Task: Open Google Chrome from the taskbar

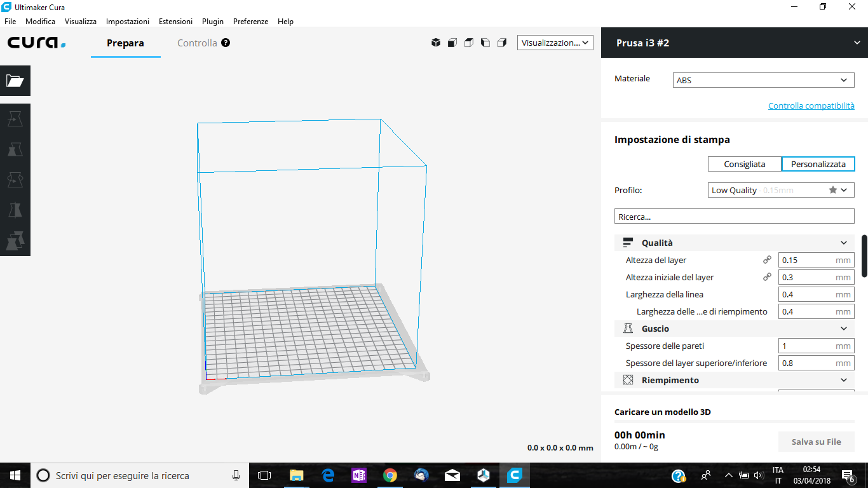Action: (x=390, y=475)
